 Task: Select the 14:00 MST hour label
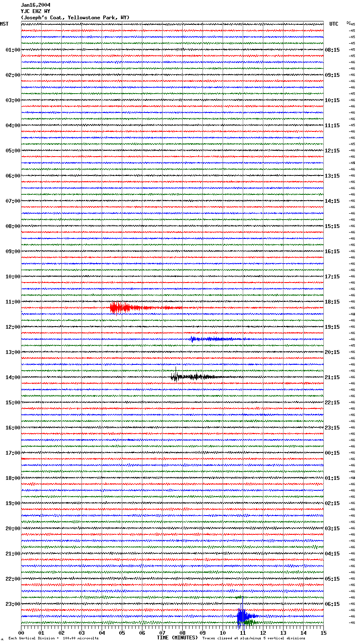pos(13,377)
